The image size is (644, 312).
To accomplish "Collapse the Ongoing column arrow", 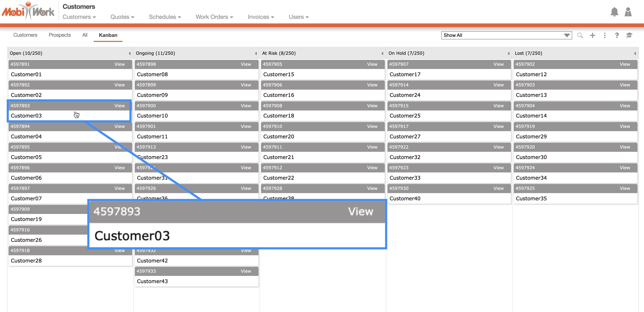I will [x=256, y=53].
